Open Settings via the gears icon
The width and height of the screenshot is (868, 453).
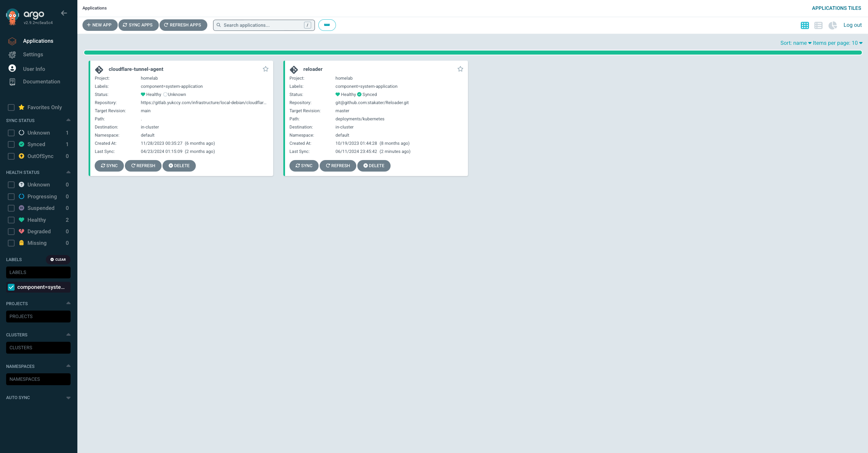[12, 55]
